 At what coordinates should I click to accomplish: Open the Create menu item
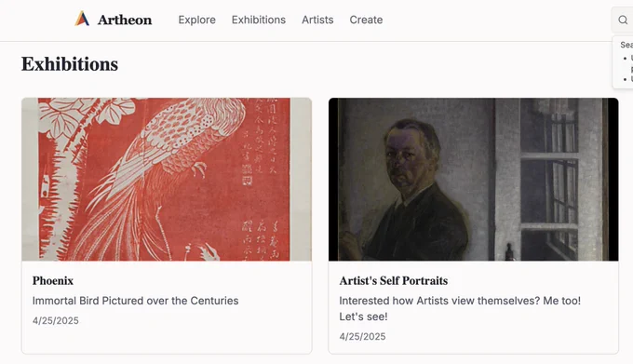tap(366, 20)
